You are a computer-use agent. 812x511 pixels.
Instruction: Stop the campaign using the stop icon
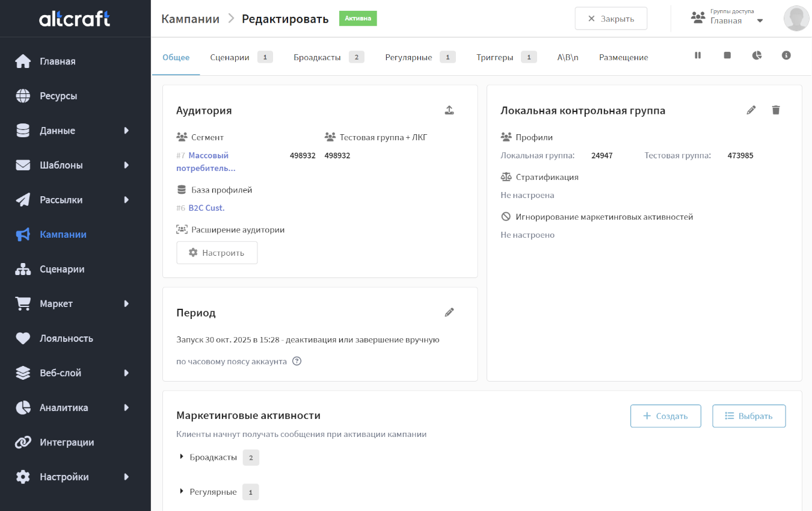(x=727, y=55)
